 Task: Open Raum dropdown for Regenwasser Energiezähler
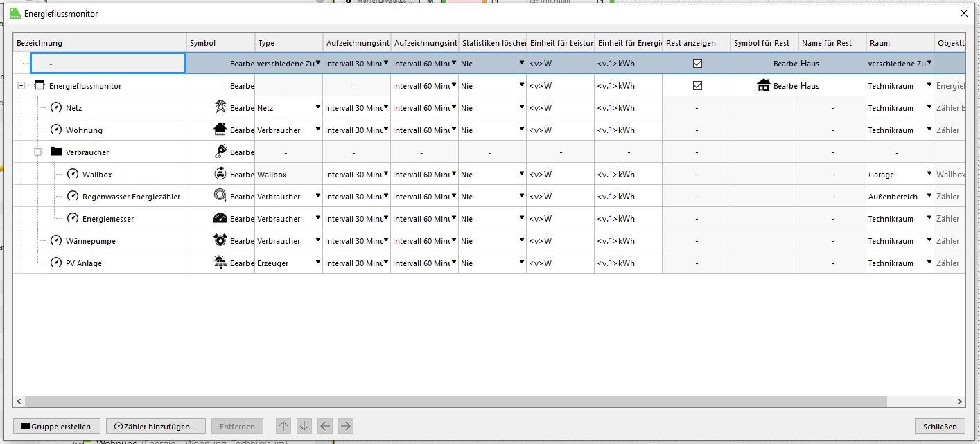coord(929,196)
